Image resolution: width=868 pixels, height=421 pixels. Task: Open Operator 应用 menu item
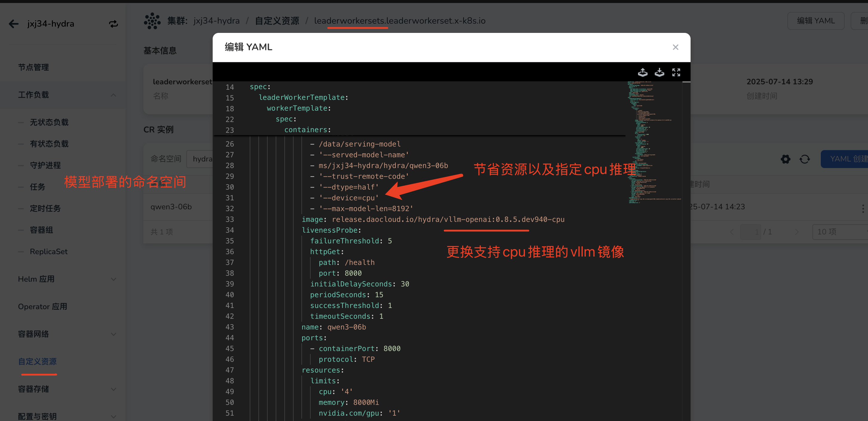click(x=42, y=306)
